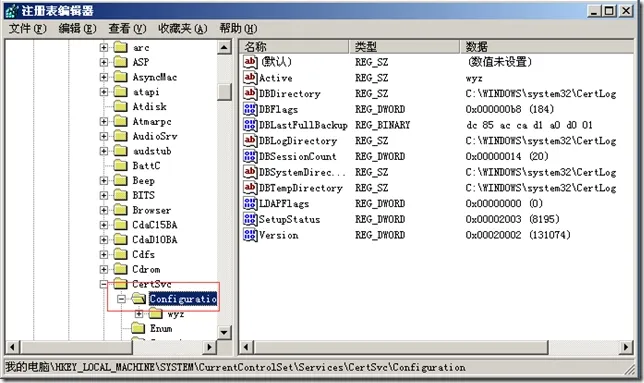The image size is (644, 383).
Task: Click tree pane scroll right arrow
Action: coord(209,347)
